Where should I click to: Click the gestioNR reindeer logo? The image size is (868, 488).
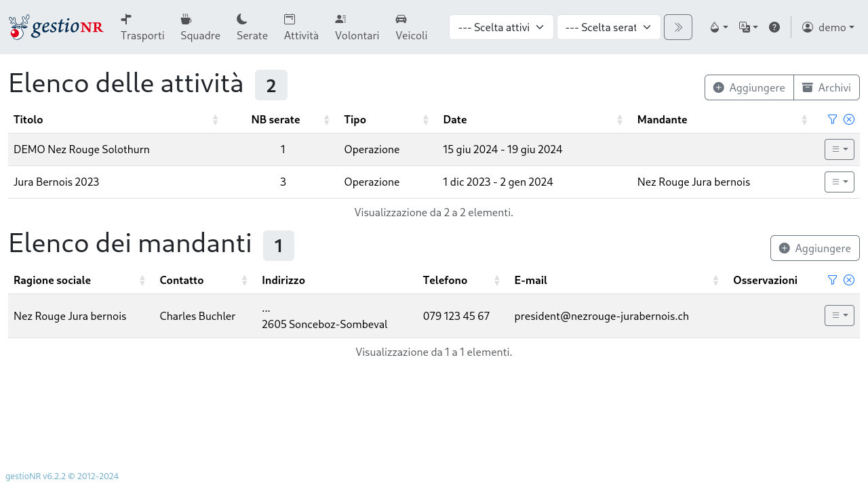[56, 27]
